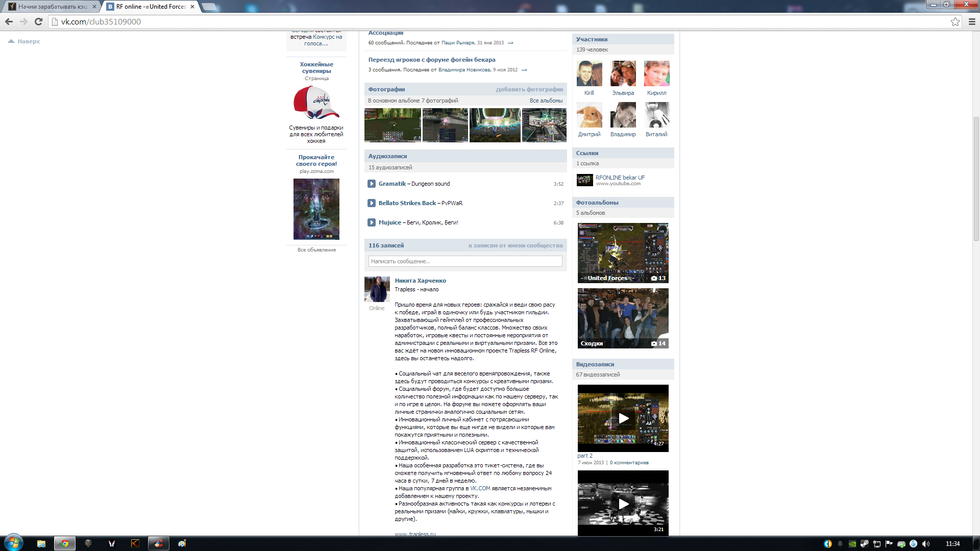Viewport: 980px width, 551px height.
Task: Open the Chrome menu button
Action: pyautogui.click(x=972, y=21)
